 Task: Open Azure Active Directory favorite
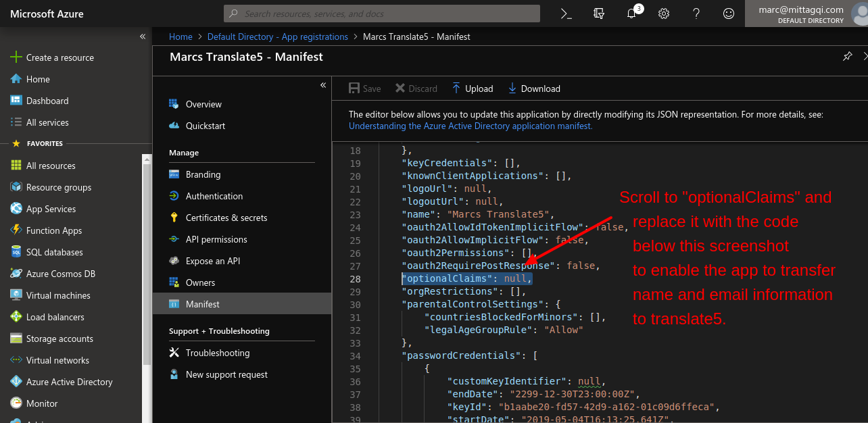click(61, 382)
